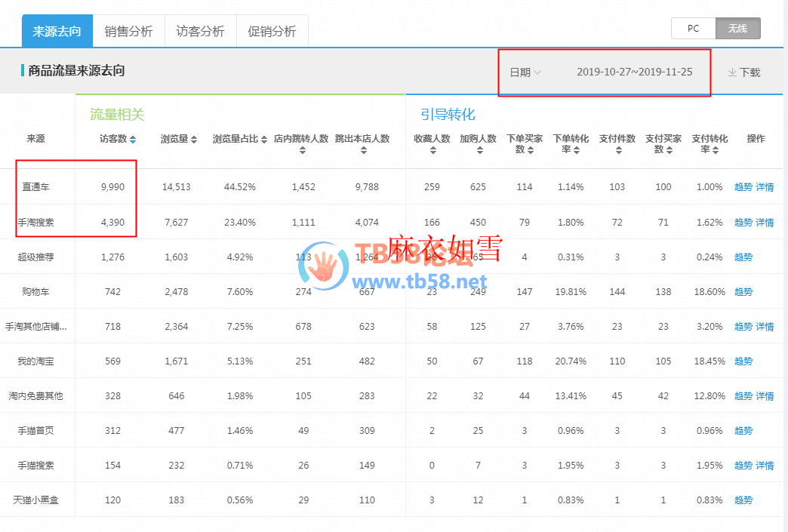788x532 pixels.
Task: Click sort arrows under 店内跳转人数
Action: click(302, 150)
